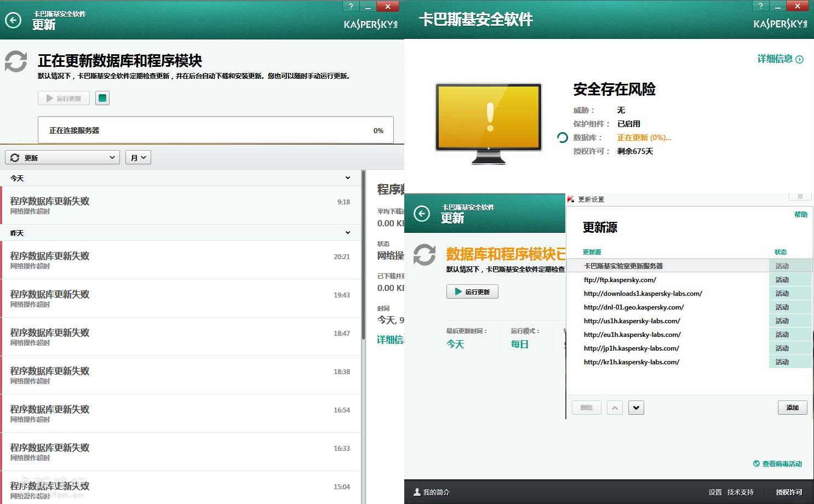Select the failed update entry at 16:33
The width and height of the screenshot is (814, 504).
[x=181, y=452]
